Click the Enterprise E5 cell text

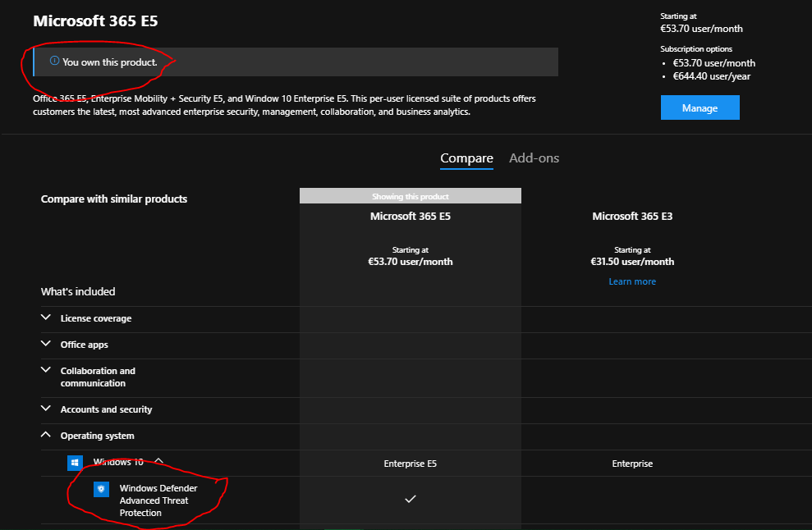411,464
